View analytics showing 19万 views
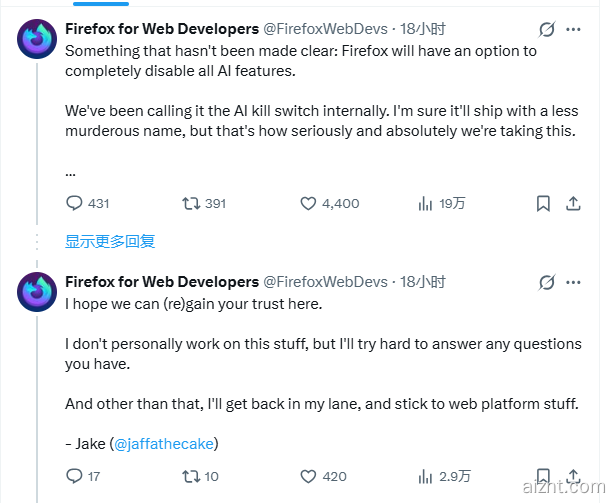Screen dimensions: 615x503 (425, 203)
